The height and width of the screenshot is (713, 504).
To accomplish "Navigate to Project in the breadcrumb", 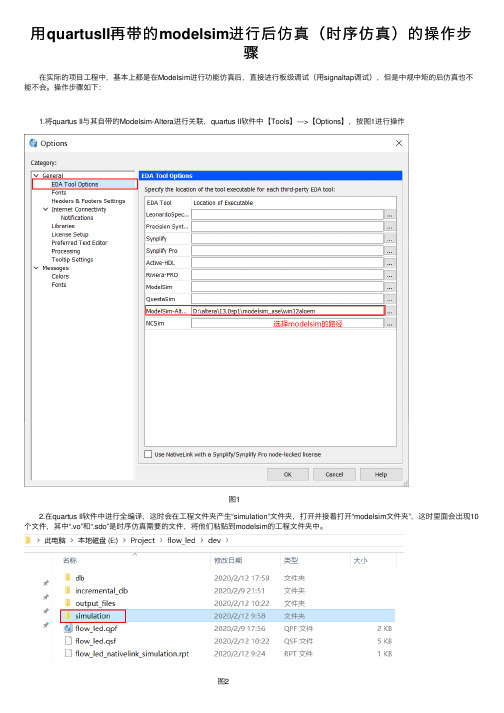I will pyautogui.click(x=142, y=540).
